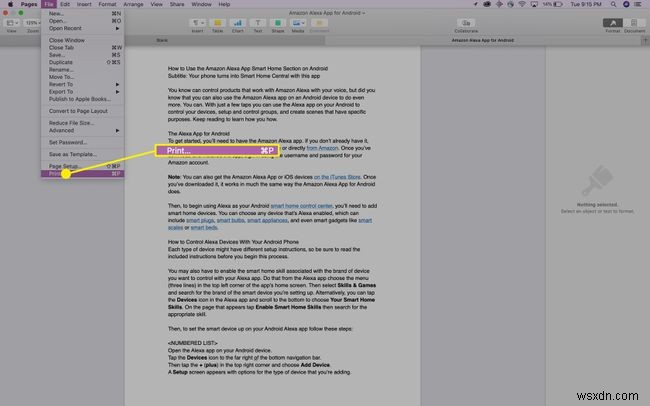Click the View toolbar button icon

12,23
